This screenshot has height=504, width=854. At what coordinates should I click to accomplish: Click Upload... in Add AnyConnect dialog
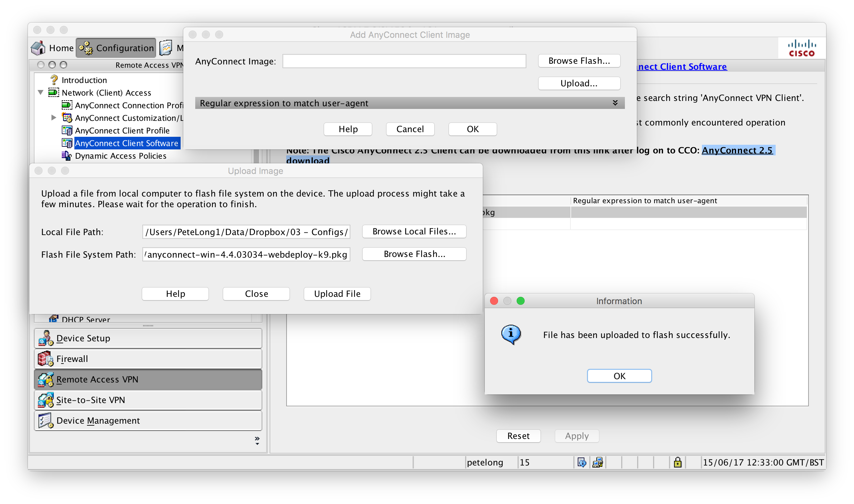coord(579,83)
